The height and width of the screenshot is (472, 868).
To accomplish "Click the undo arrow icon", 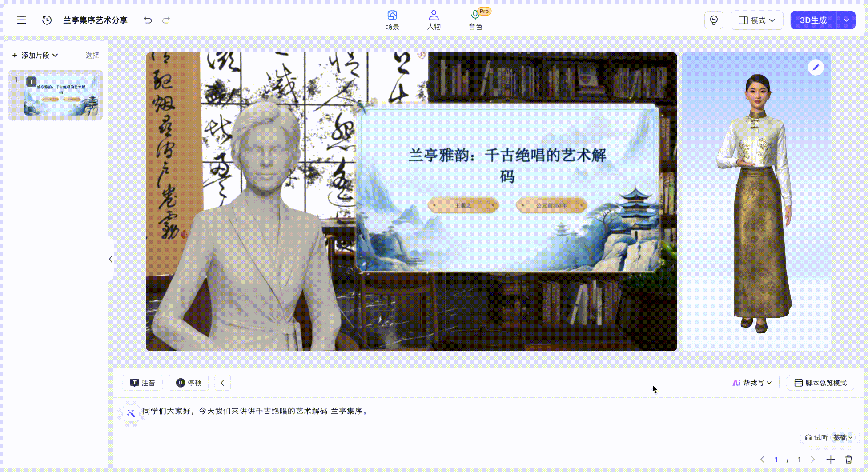I will click(x=148, y=20).
